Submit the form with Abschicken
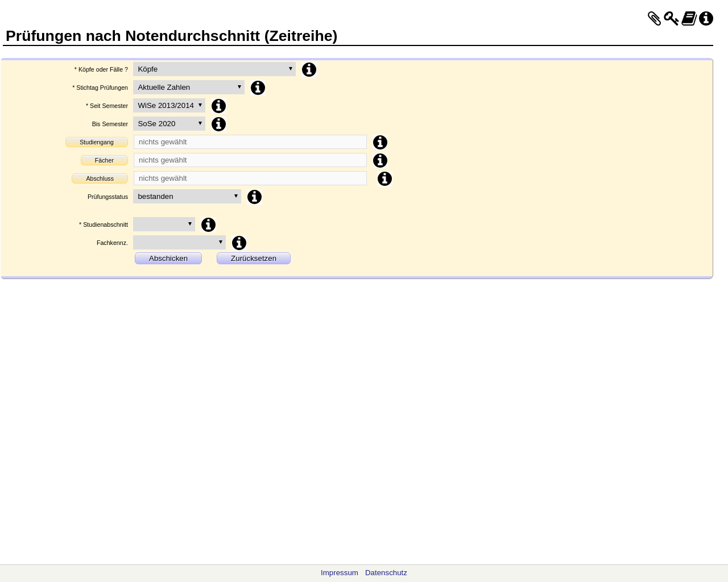Screen dimensions: 728x582 click(x=168, y=258)
